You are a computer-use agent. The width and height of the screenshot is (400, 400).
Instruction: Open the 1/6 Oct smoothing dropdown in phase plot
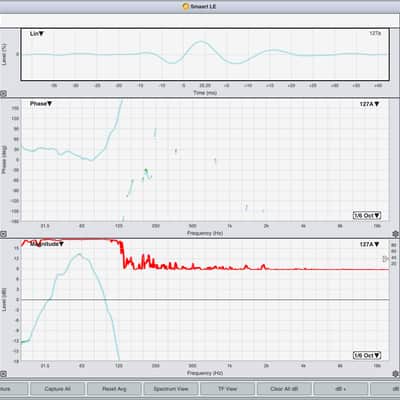[x=367, y=215]
